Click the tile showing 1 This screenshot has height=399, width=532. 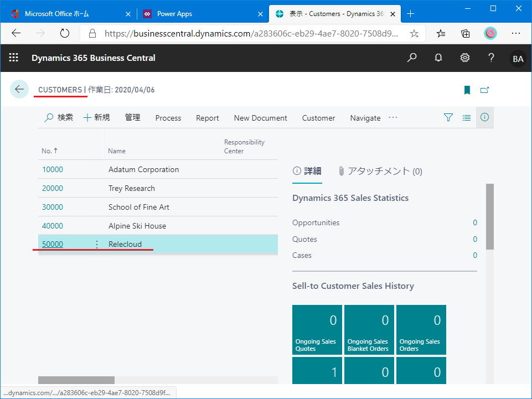(x=317, y=371)
